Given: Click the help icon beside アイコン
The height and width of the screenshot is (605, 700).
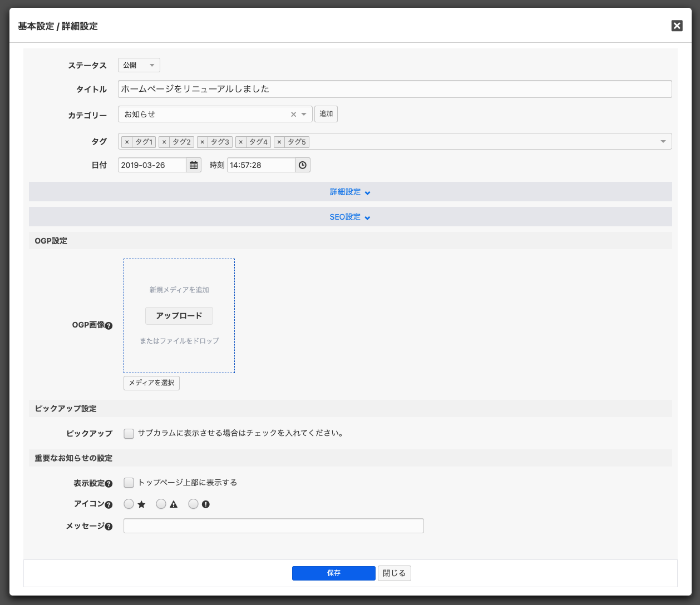Looking at the screenshot, I should [109, 505].
